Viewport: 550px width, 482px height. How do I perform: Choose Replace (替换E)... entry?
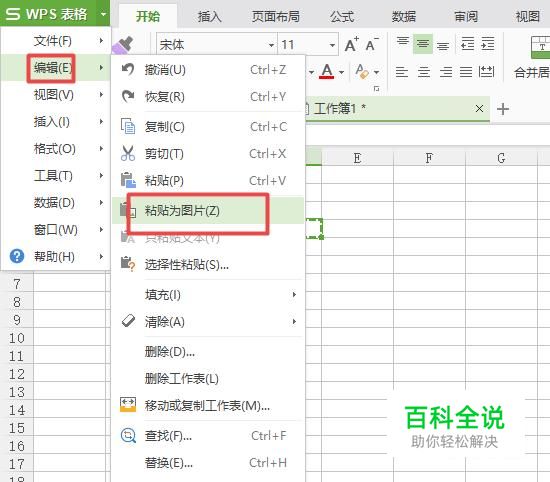pos(208,463)
